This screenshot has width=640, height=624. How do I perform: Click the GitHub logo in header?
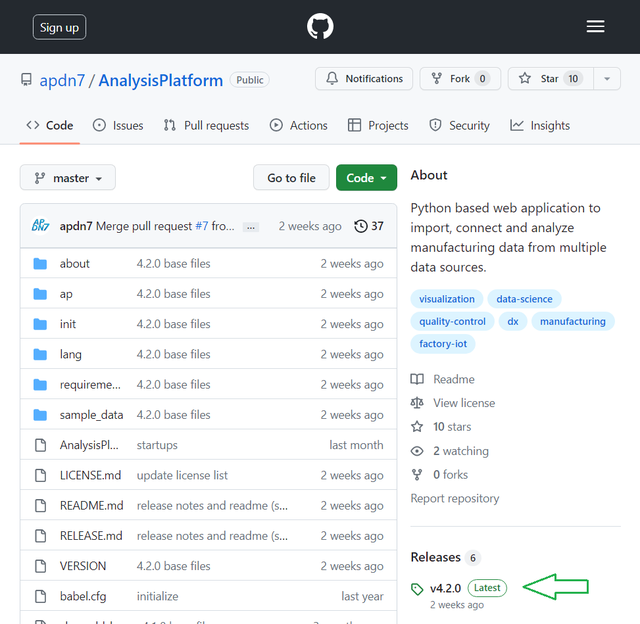click(x=320, y=27)
